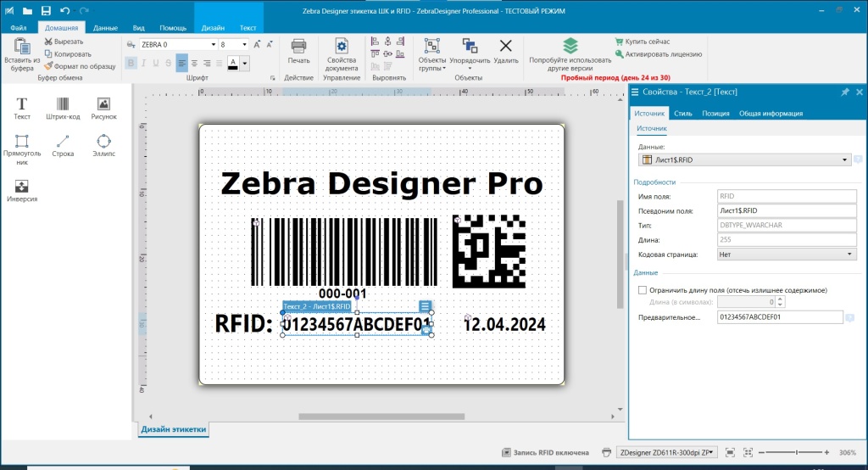
Task: Open the Position (Позиция) properties tab
Action: [715, 113]
